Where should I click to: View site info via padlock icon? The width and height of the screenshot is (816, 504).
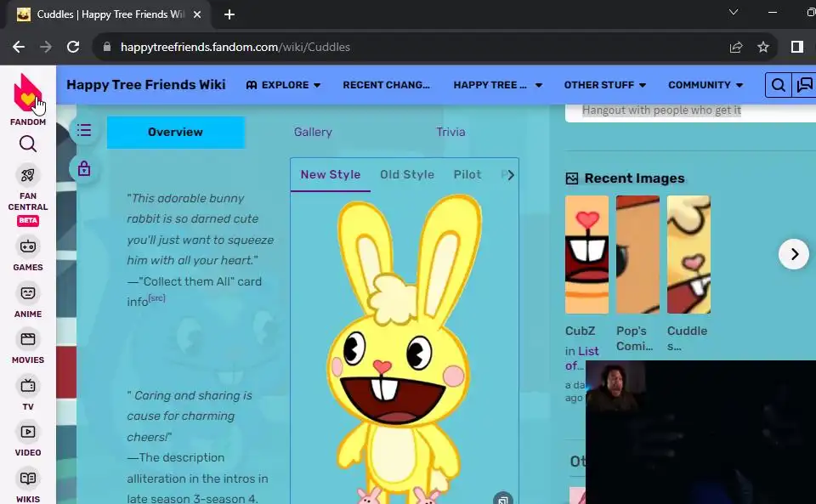[107, 47]
